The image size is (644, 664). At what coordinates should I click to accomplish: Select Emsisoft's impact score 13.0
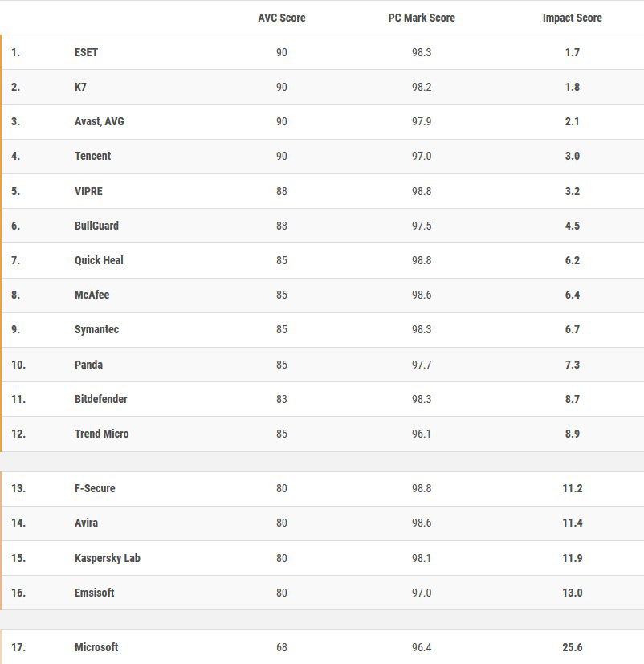pyautogui.click(x=572, y=593)
